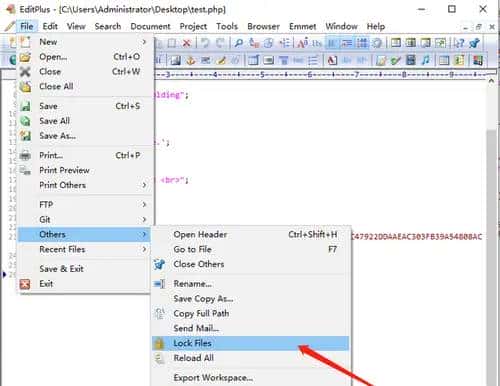This screenshot has width=500, height=386.
Task: Click the Replace toolbar icon
Action: (x=254, y=43)
